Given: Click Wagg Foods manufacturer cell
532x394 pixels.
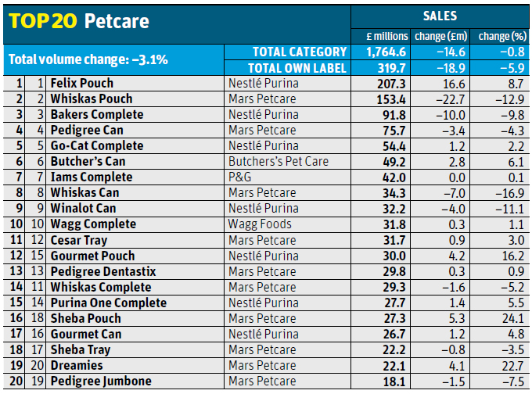Looking at the screenshot, I should click(x=260, y=224).
